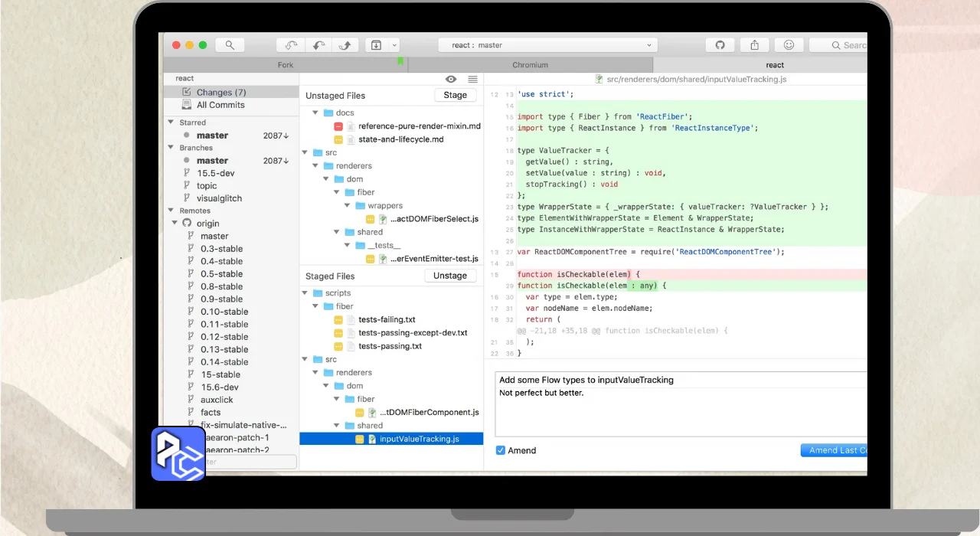Toggle the eye visibility icon above file list

[x=451, y=80]
